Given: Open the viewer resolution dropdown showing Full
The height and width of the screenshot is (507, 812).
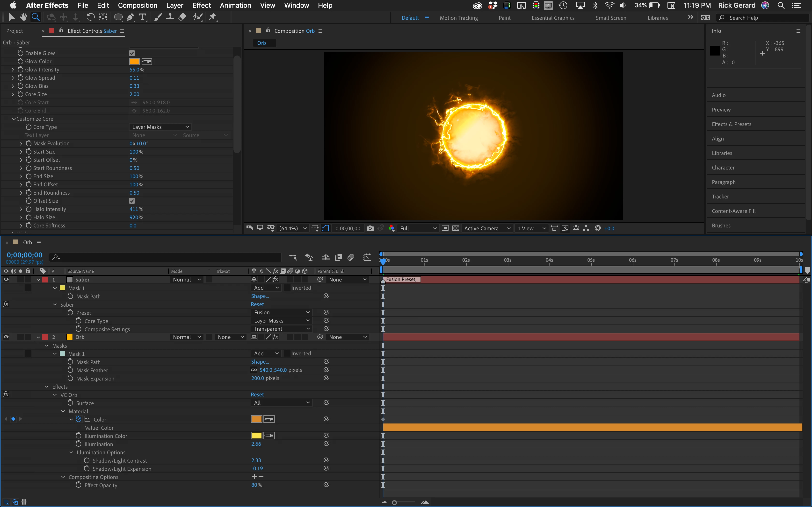Looking at the screenshot, I should tap(418, 228).
